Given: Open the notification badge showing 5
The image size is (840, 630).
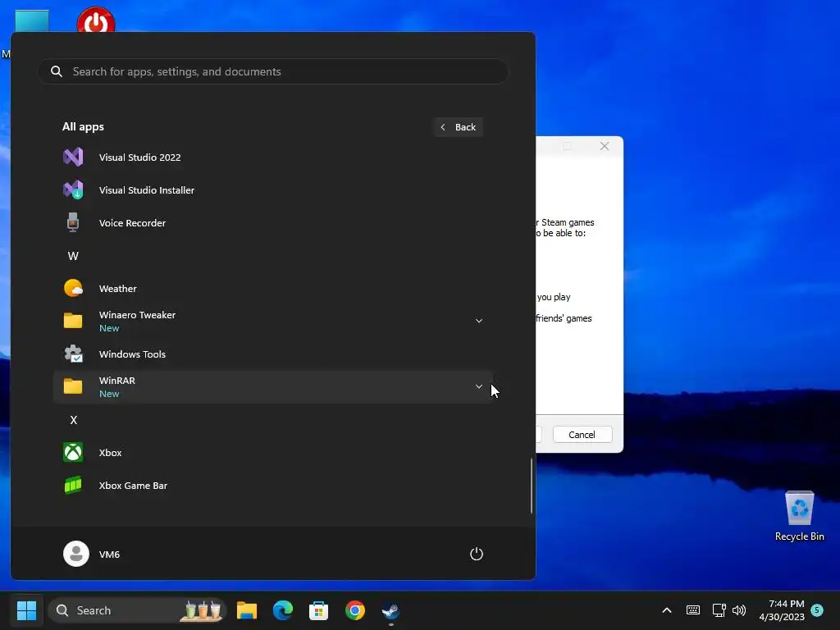Looking at the screenshot, I should 817,609.
